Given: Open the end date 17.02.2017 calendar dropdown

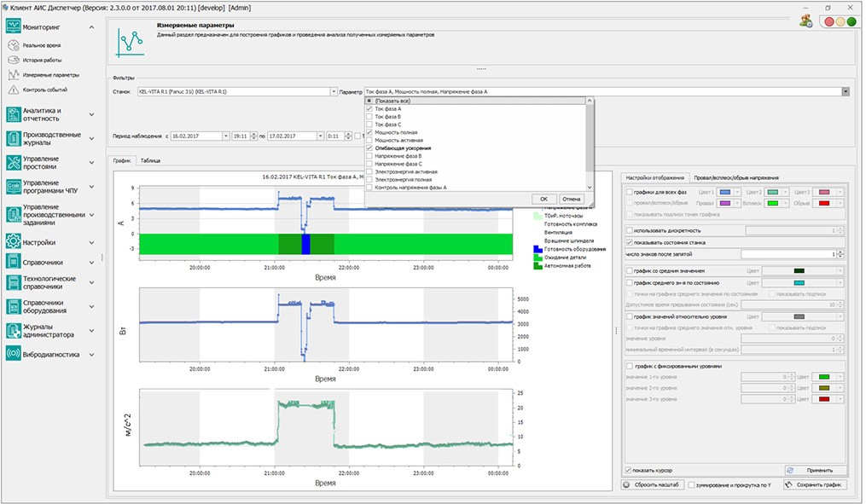Looking at the screenshot, I should [320, 136].
